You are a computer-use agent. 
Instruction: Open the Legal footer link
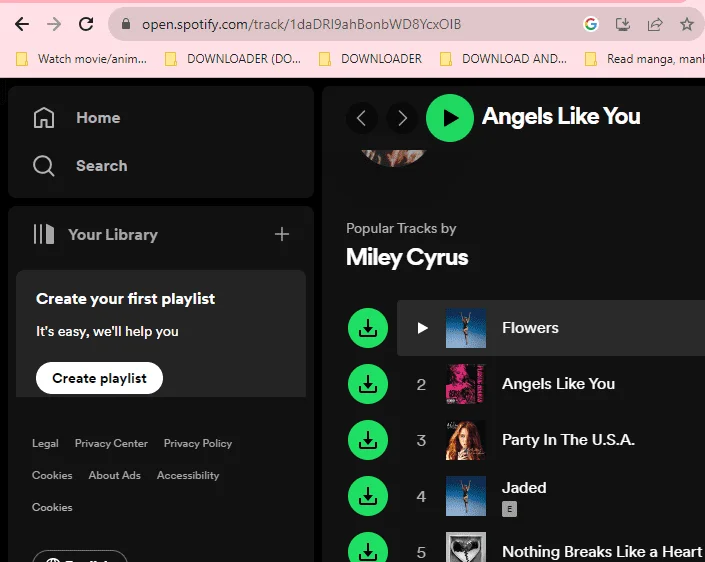45,443
